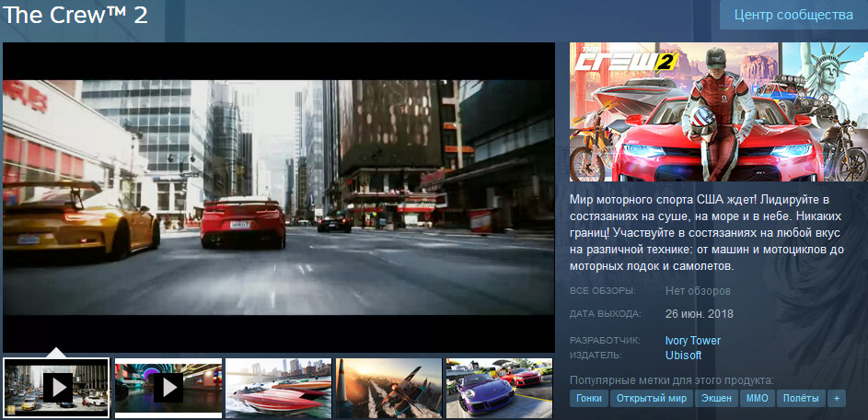Play the second video thumbnail with neon tunnel
Screen dimensions: 868x420
pos(168,388)
